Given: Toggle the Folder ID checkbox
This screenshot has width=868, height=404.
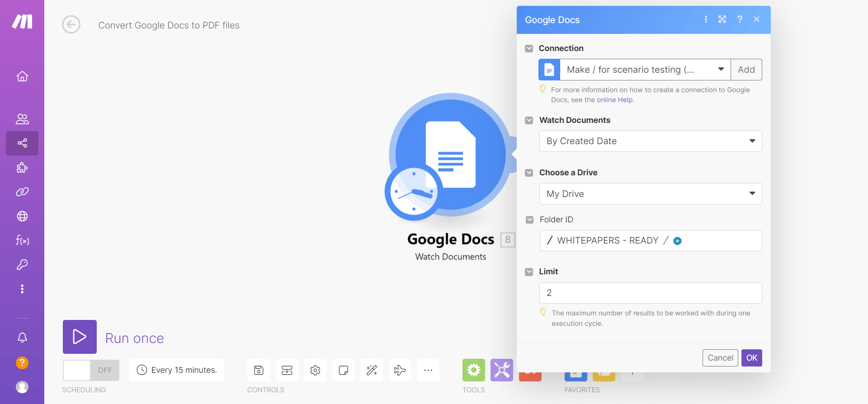Looking at the screenshot, I should click(529, 220).
